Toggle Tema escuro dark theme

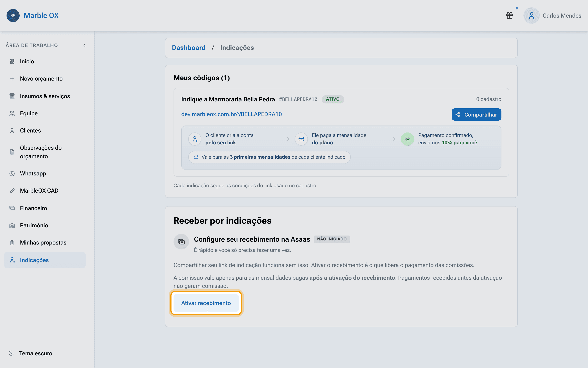click(30, 353)
